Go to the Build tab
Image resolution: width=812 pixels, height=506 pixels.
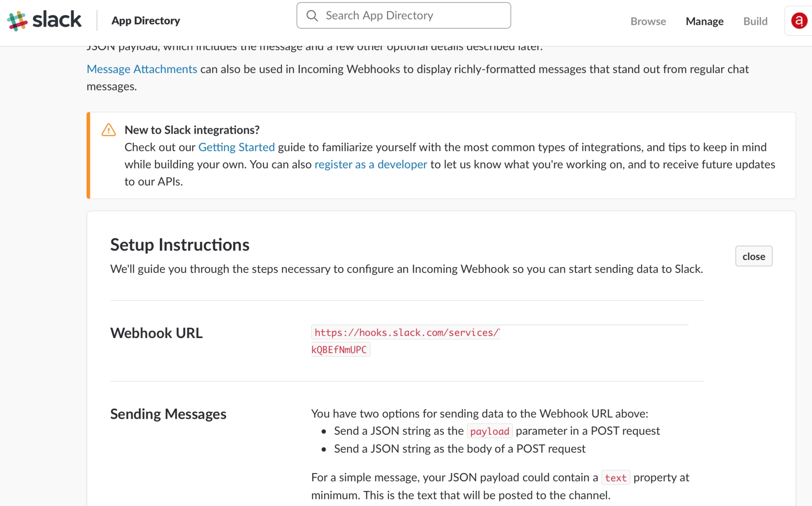point(755,21)
